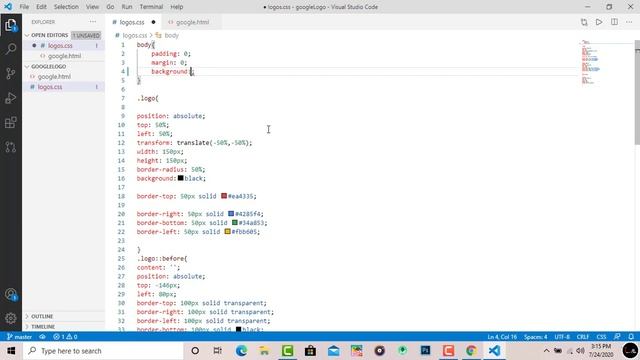
Task: Open Task View on the taskbar
Action: tap(218, 351)
